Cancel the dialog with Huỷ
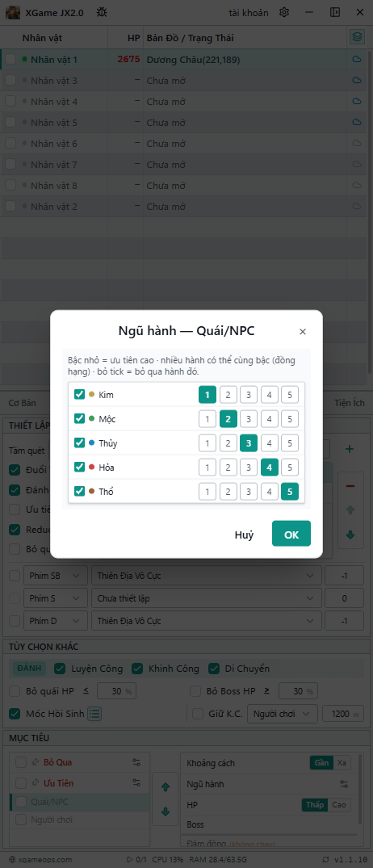The image size is (373, 868). (244, 535)
